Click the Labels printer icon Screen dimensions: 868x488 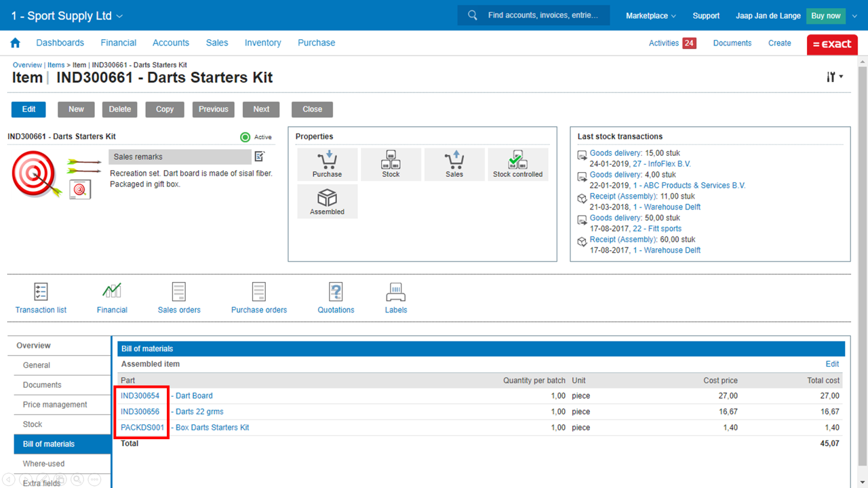[x=396, y=292]
